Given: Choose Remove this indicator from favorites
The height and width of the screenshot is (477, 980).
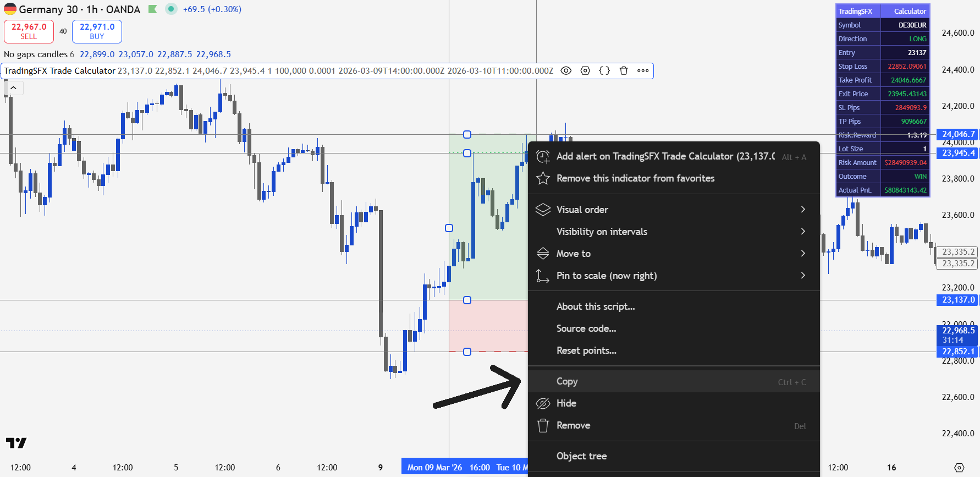Looking at the screenshot, I should (x=674, y=178).
